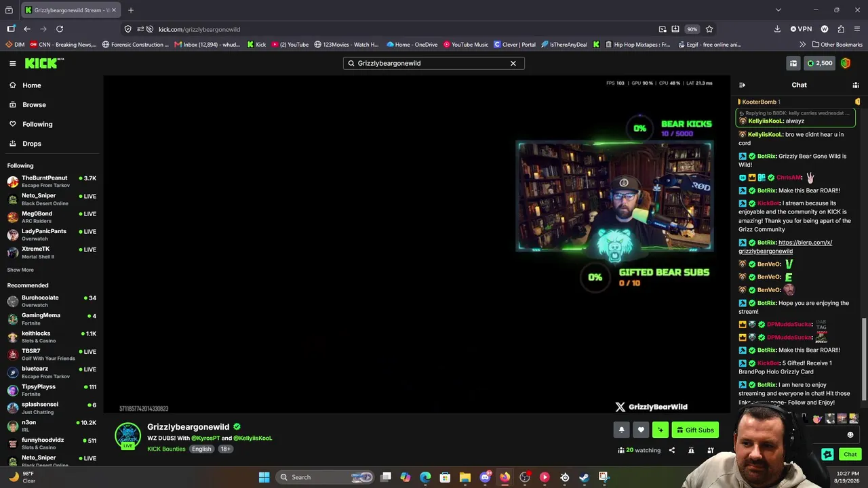Open keithlocks recommended channel
The height and width of the screenshot is (488, 868).
point(52,337)
